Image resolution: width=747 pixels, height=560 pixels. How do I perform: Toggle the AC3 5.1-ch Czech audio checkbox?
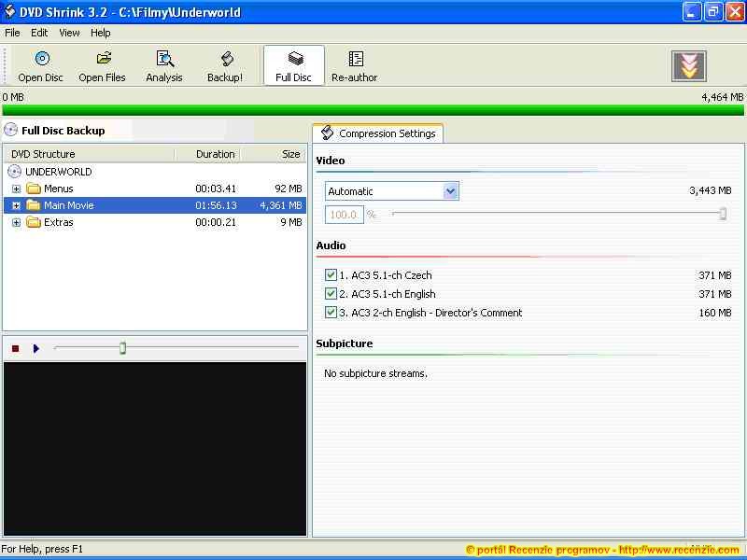click(x=331, y=274)
